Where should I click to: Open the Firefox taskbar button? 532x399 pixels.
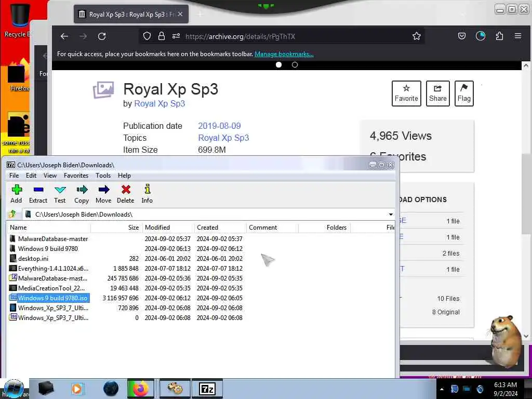pos(140,389)
